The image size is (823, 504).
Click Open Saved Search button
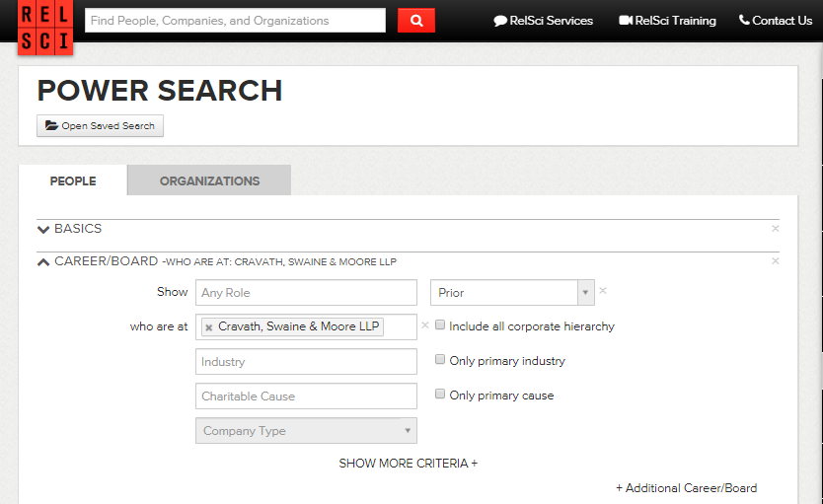pyautogui.click(x=100, y=126)
